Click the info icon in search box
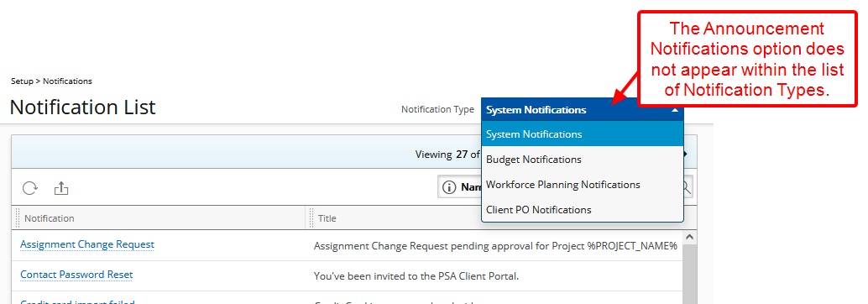 click(449, 188)
